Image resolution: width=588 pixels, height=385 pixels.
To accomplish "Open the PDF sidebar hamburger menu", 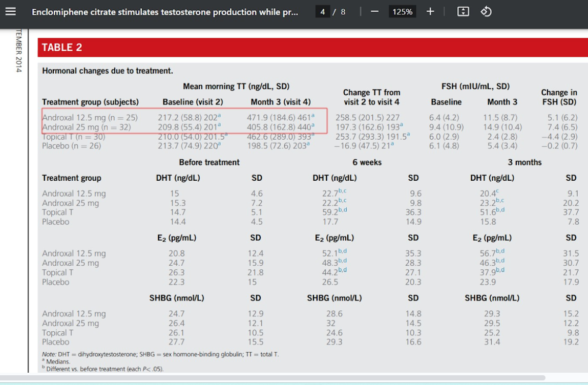I will click(x=10, y=12).
